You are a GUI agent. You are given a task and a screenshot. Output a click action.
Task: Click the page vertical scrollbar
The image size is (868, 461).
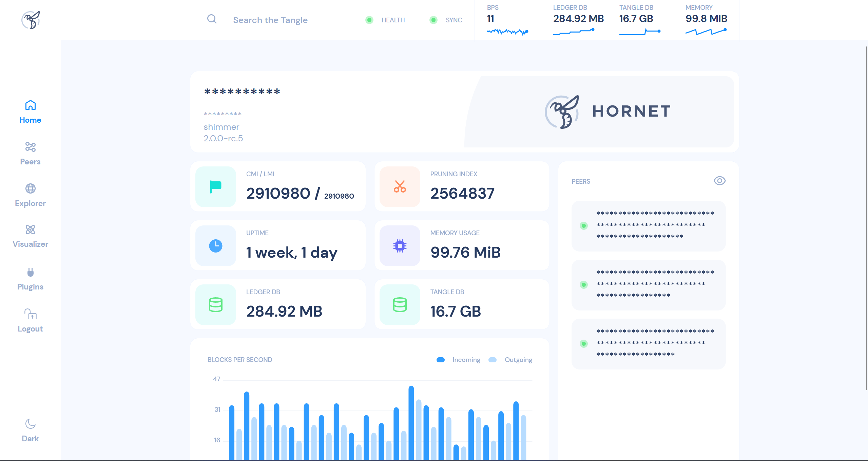coord(866,217)
